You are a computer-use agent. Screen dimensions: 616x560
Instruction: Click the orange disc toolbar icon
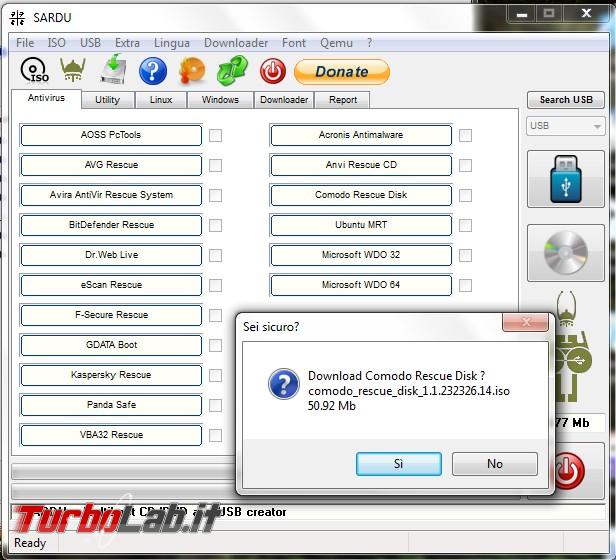point(192,71)
